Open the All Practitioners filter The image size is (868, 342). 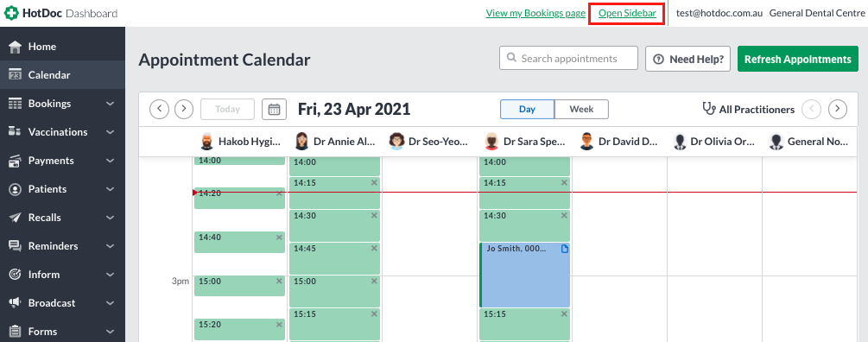[748, 109]
